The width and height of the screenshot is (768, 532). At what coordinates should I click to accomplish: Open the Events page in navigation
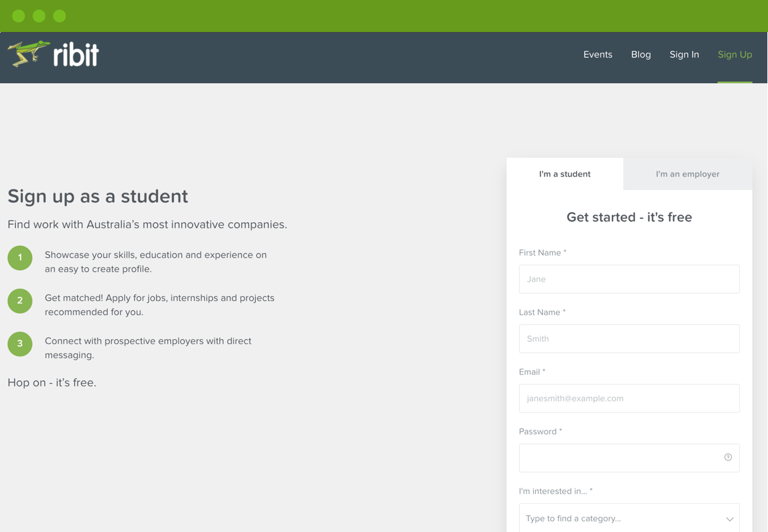click(598, 54)
